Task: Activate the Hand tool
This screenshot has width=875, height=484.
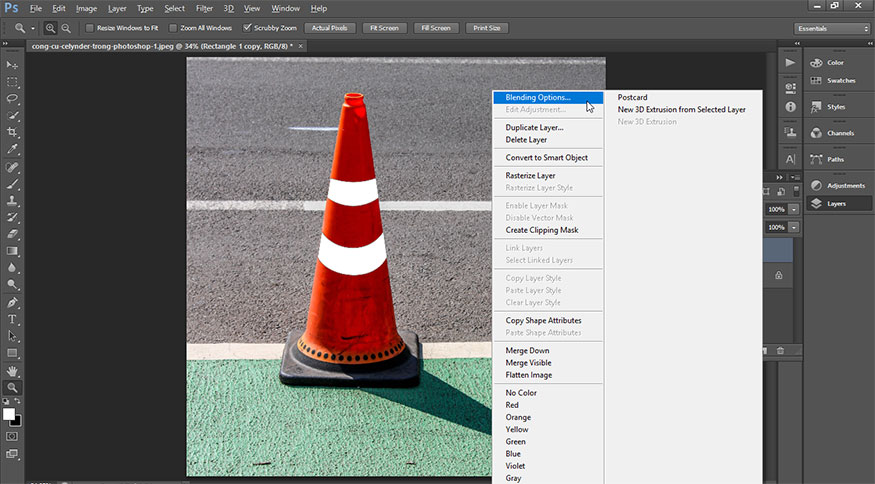Action: click(13, 370)
